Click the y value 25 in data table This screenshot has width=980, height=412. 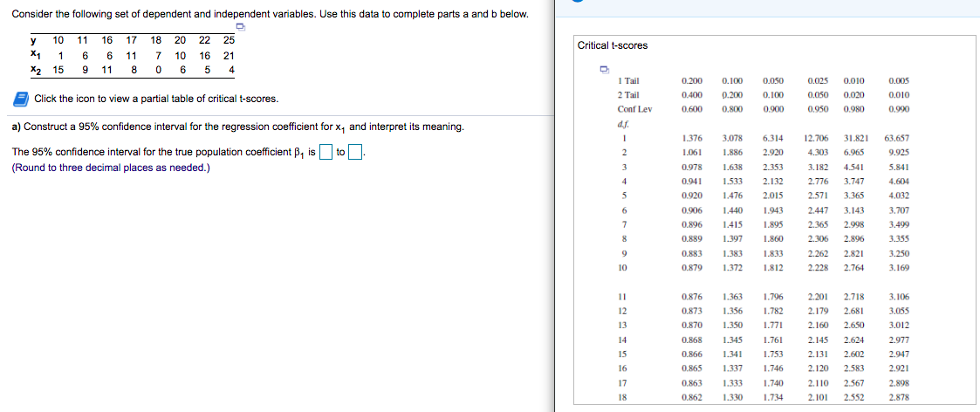click(229, 40)
